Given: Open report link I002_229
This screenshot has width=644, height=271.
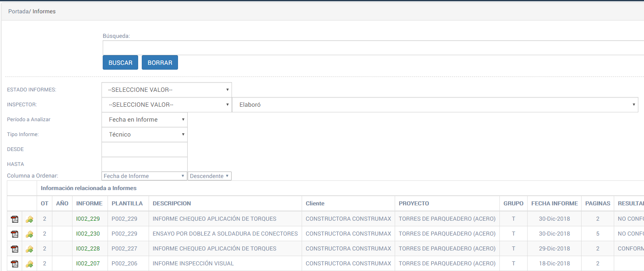Looking at the screenshot, I should (88, 219).
